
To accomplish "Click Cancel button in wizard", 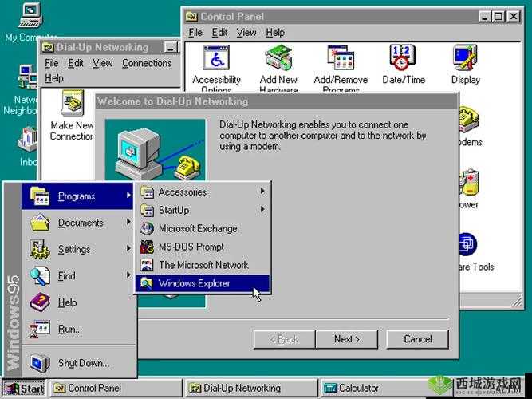I will (417, 339).
